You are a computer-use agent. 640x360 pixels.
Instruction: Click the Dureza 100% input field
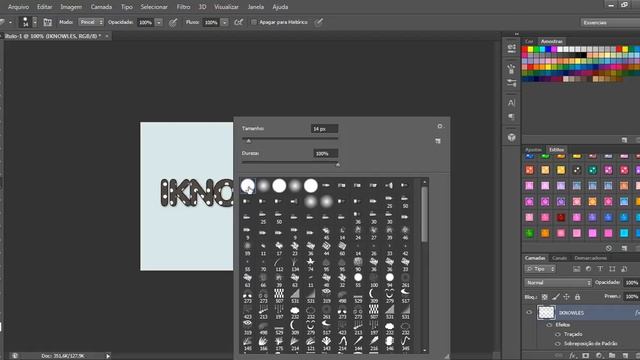point(326,153)
